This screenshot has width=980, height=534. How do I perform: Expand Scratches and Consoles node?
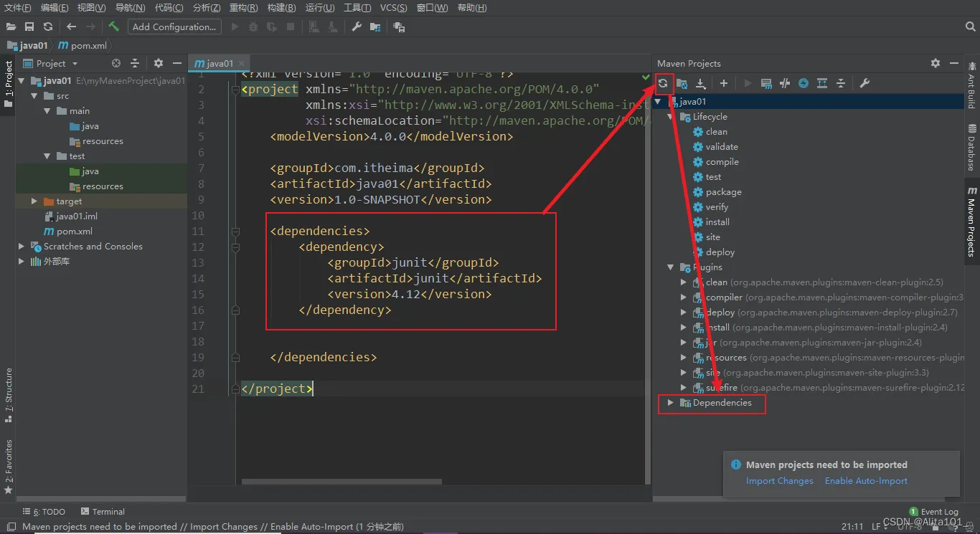pyautogui.click(x=22, y=246)
